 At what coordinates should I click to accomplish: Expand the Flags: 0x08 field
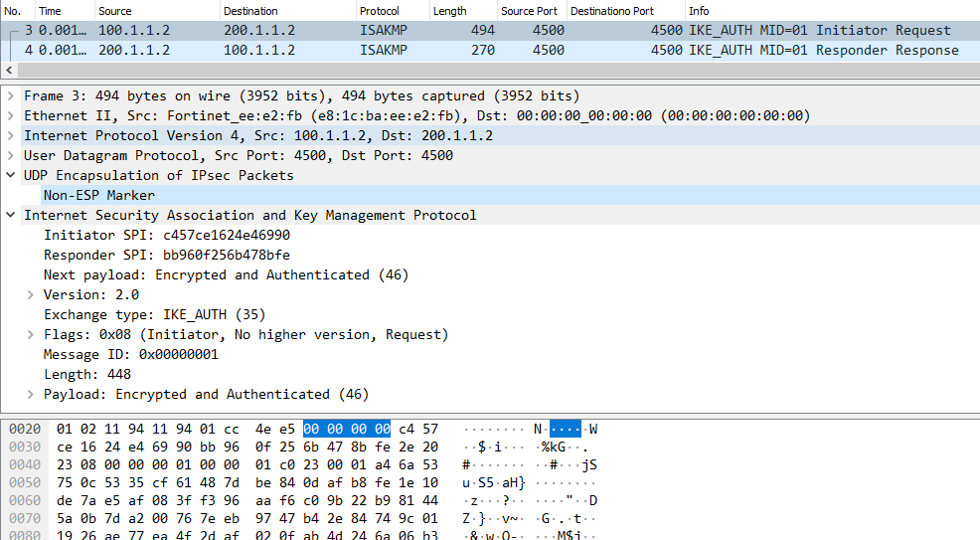(30, 335)
